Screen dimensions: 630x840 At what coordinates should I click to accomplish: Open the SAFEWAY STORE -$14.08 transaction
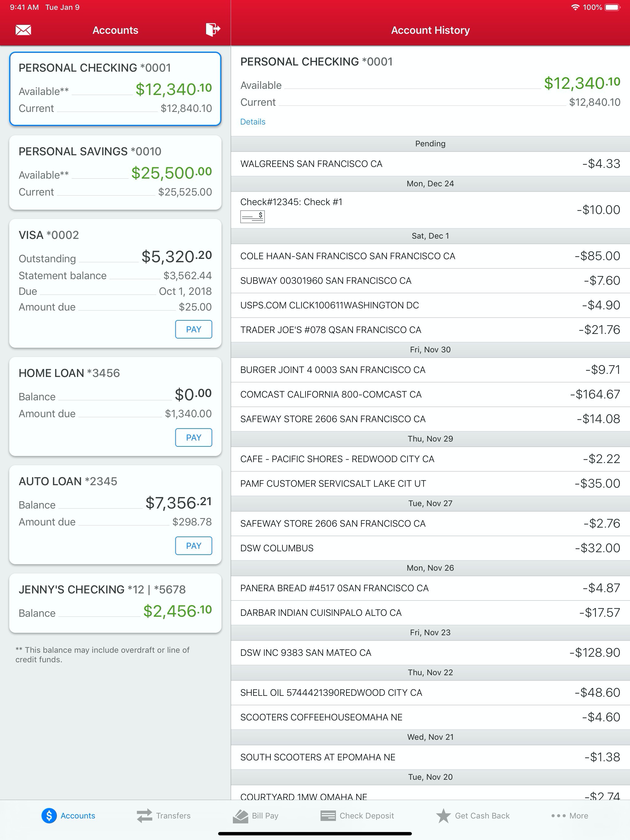pos(430,419)
